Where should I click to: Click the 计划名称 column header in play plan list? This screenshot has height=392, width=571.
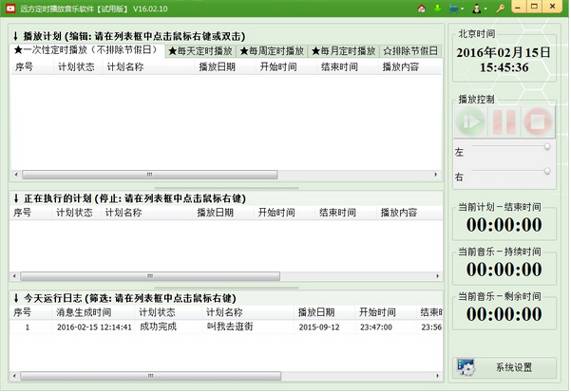click(x=125, y=67)
